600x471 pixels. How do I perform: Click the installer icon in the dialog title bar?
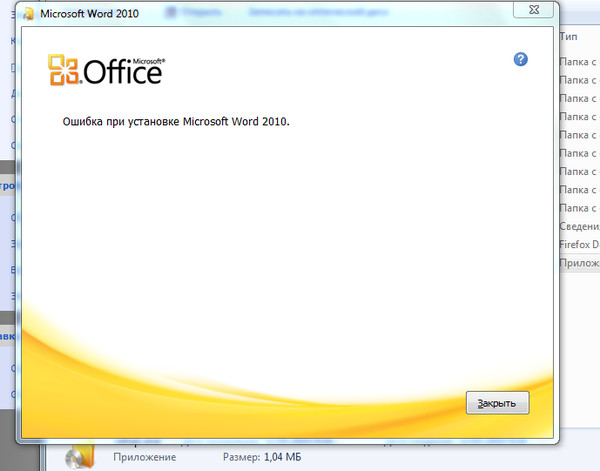pos(28,14)
